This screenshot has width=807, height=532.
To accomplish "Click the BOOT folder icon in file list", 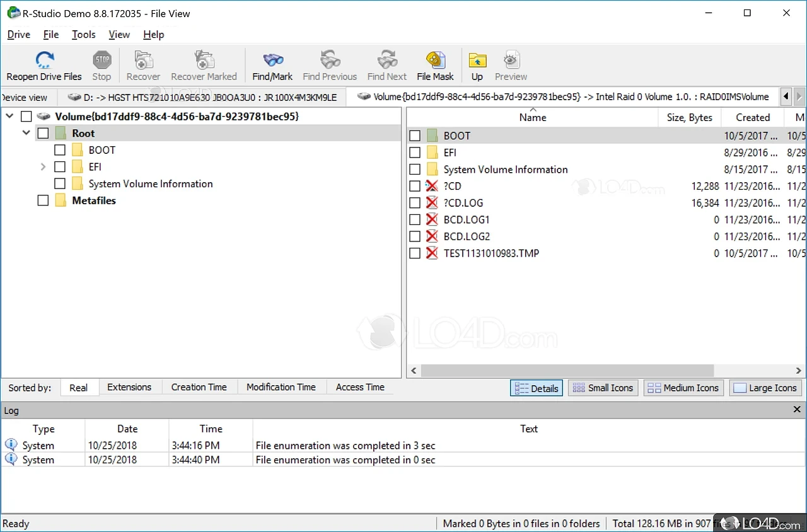I will tap(432, 136).
